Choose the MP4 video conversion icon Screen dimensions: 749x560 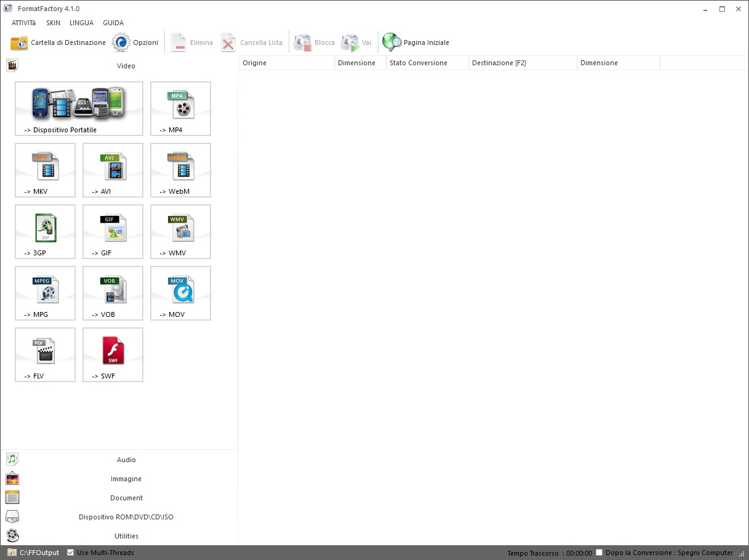[x=180, y=108]
